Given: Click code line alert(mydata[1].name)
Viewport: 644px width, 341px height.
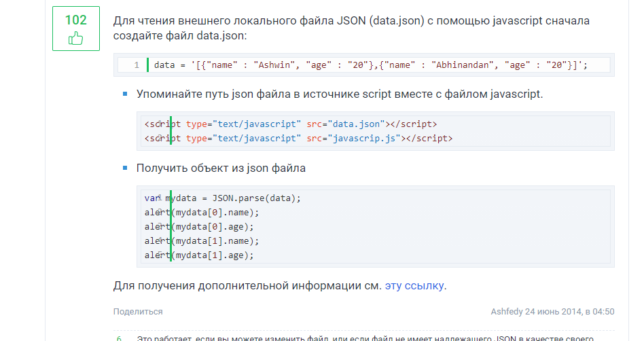Looking at the screenshot, I should click(x=202, y=241).
